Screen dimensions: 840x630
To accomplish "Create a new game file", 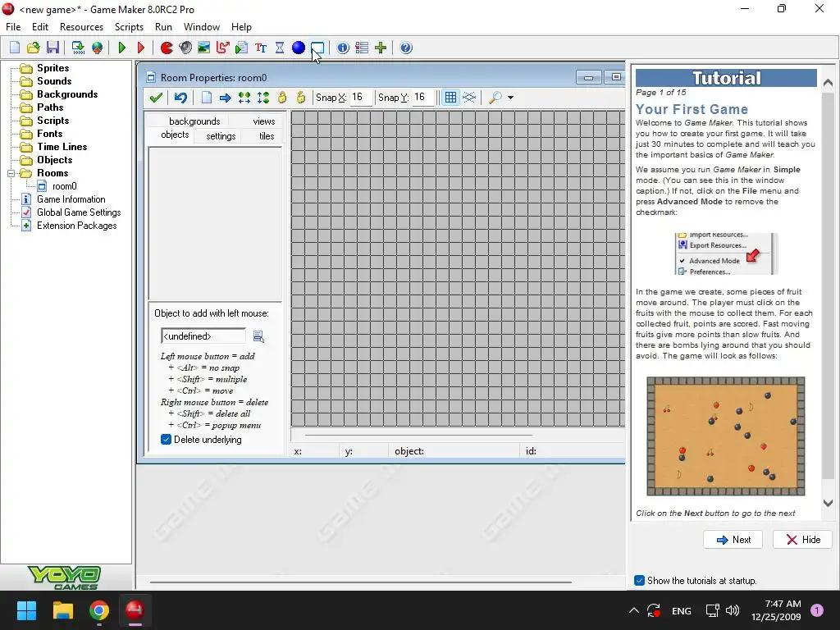I will [15, 48].
